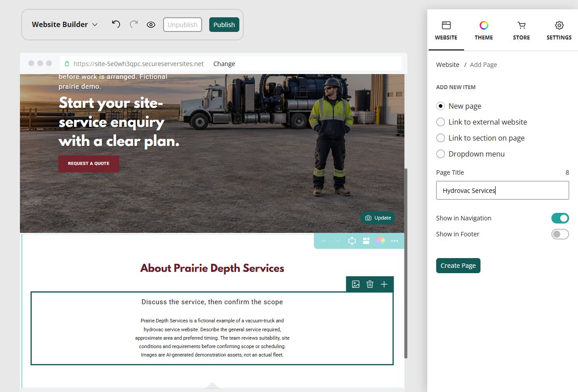Add item with the plus icon
Screen dimensions: 578x392
[x=384, y=284]
